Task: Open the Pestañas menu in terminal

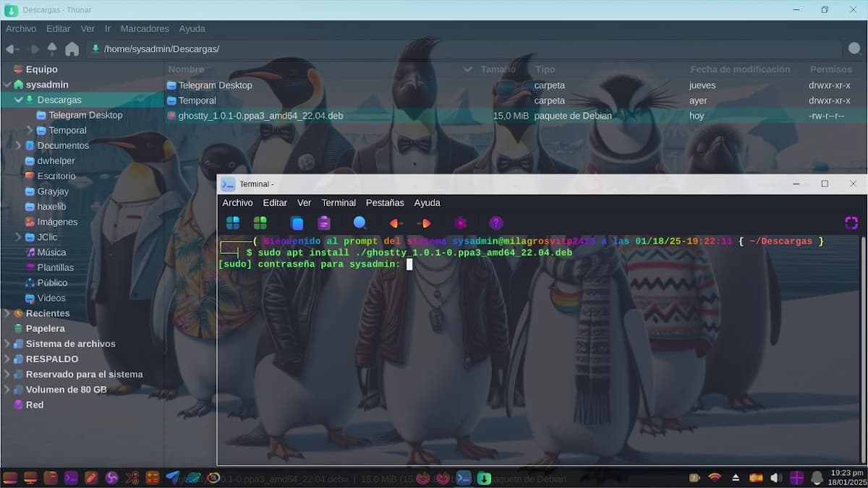Action: tap(383, 203)
